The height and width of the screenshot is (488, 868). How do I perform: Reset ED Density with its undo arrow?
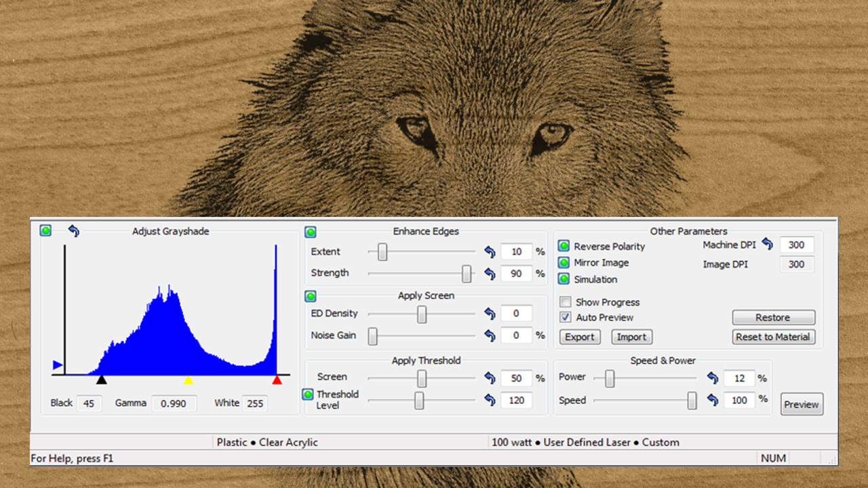490,314
